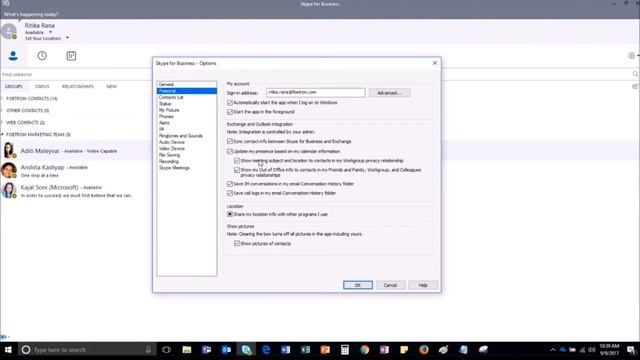
Task: Open PowerPoint from taskbar
Action: pos(325,350)
